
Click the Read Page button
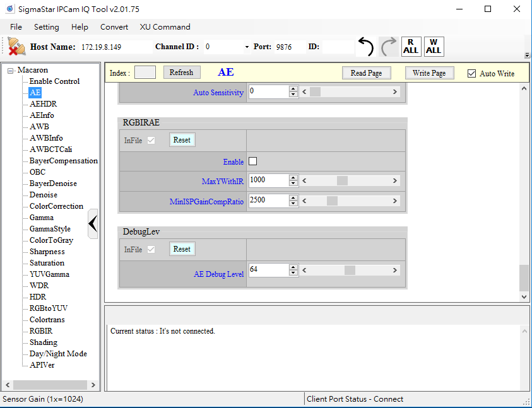(366, 73)
